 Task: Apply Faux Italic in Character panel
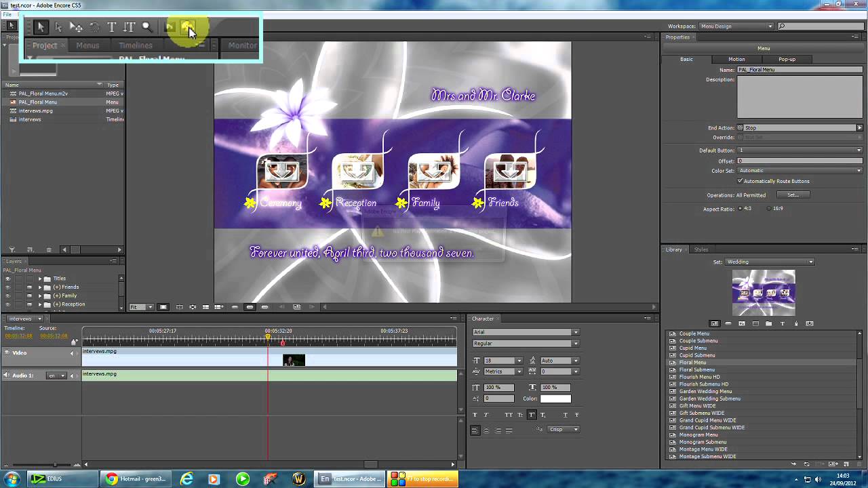point(486,415)
